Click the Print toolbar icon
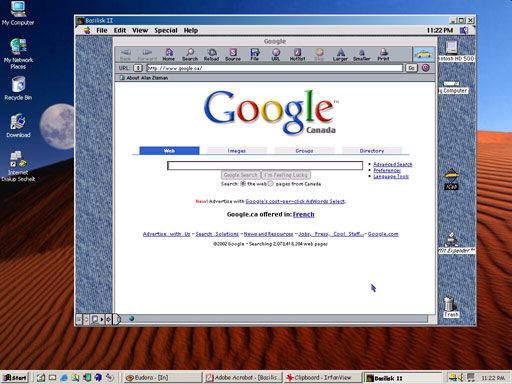Screen dimensions: 512x384 (x=383, y=54)
